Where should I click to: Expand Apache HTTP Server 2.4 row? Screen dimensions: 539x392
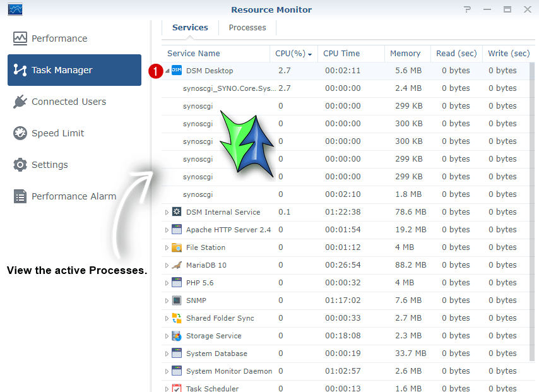point(167,230)
